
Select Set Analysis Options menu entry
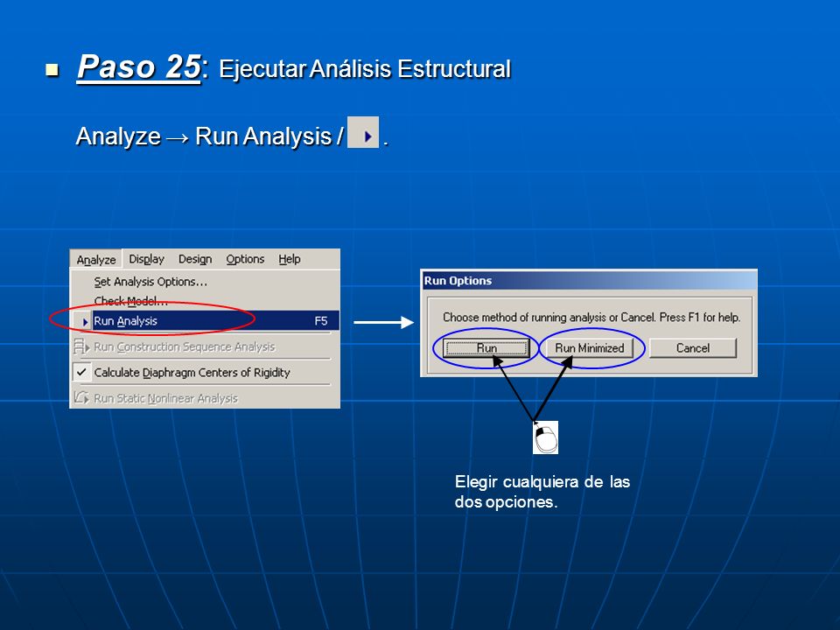(x=150, y=281)
